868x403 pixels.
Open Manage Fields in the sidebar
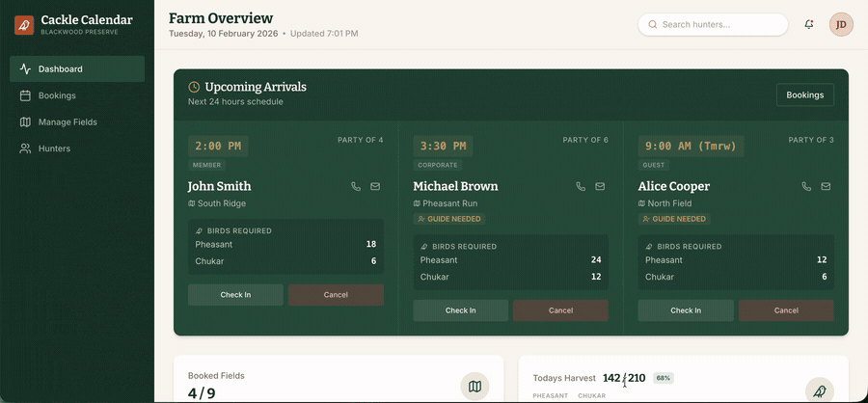tap(77, 122)
